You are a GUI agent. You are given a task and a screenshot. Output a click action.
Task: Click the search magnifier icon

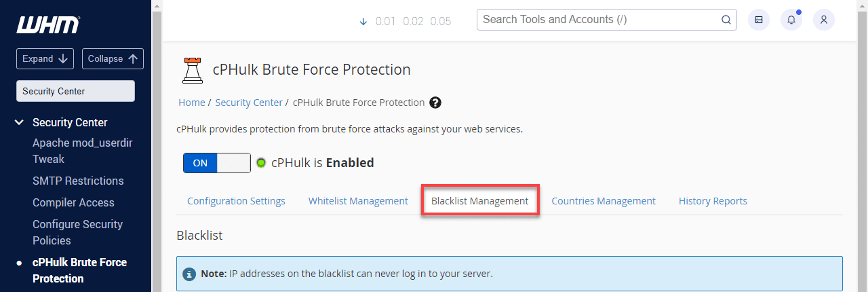pyautogui.click(x=726, y=20)
